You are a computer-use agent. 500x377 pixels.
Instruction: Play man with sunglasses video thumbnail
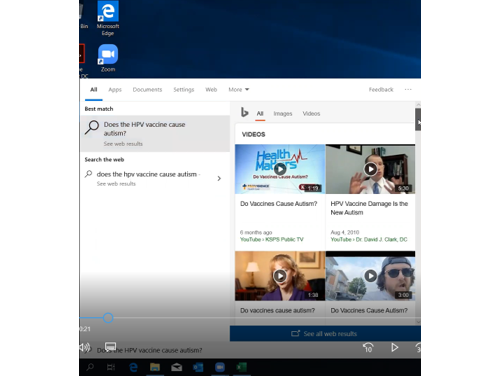pos(370,276)
